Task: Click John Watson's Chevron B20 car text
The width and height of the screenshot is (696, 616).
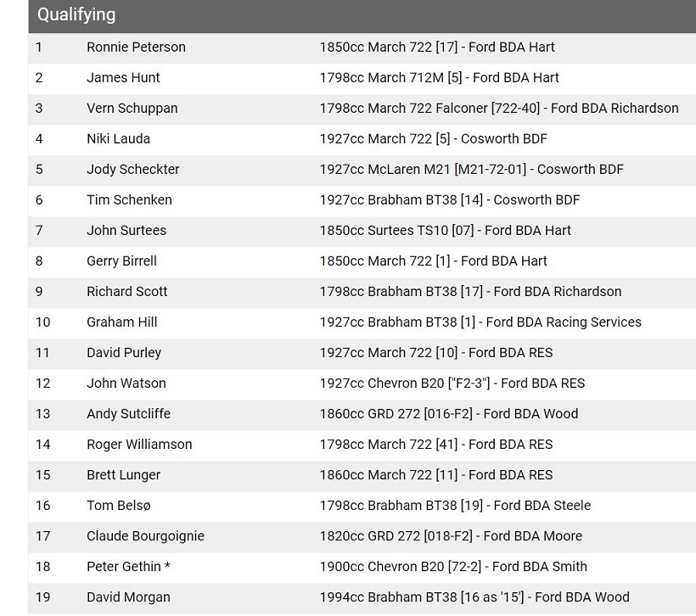Action: click(x=452, y=384)
